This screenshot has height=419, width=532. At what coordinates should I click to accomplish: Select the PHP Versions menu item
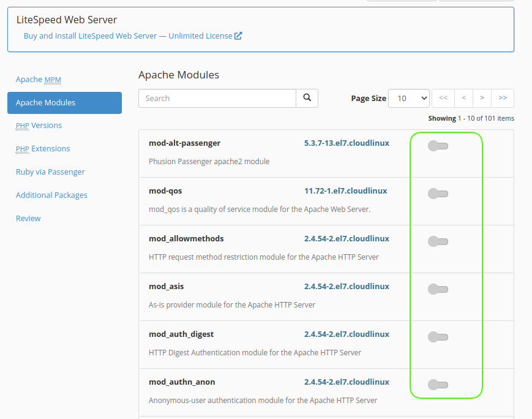[39, 125]
